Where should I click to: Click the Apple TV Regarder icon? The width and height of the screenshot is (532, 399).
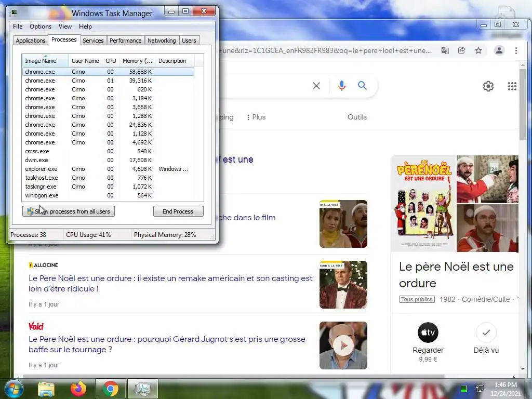(x=428, y=332)
